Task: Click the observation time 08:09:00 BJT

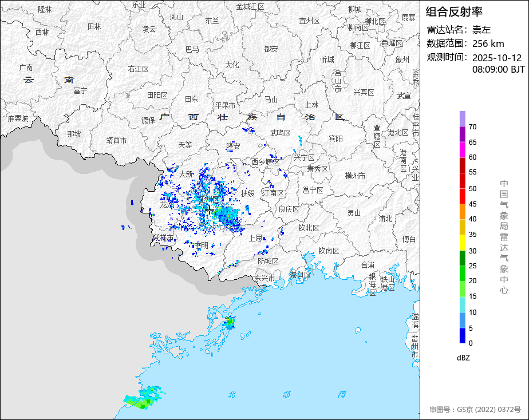Action: (498, 69)
